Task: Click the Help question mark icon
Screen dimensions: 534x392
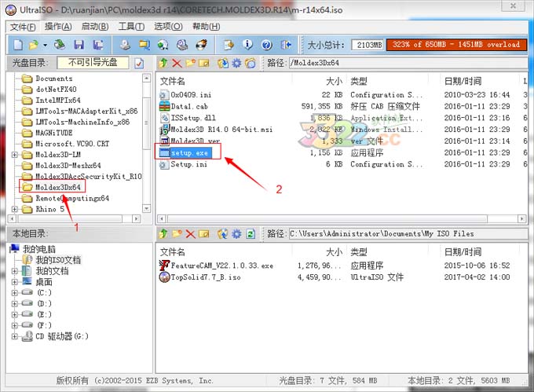Action: click(x=267, y=45)
